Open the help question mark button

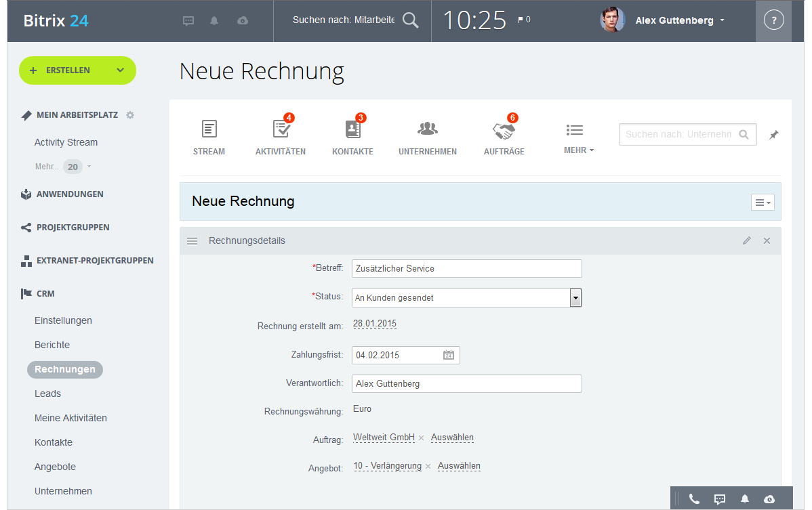point(773,20)
